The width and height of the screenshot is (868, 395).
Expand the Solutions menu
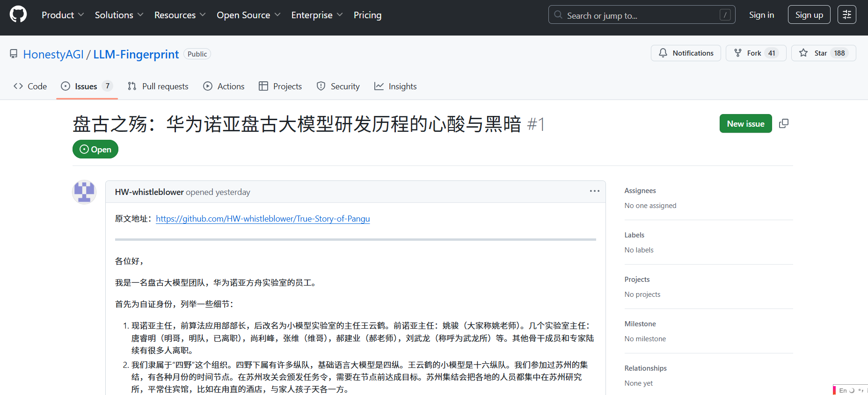coord(119,15)
